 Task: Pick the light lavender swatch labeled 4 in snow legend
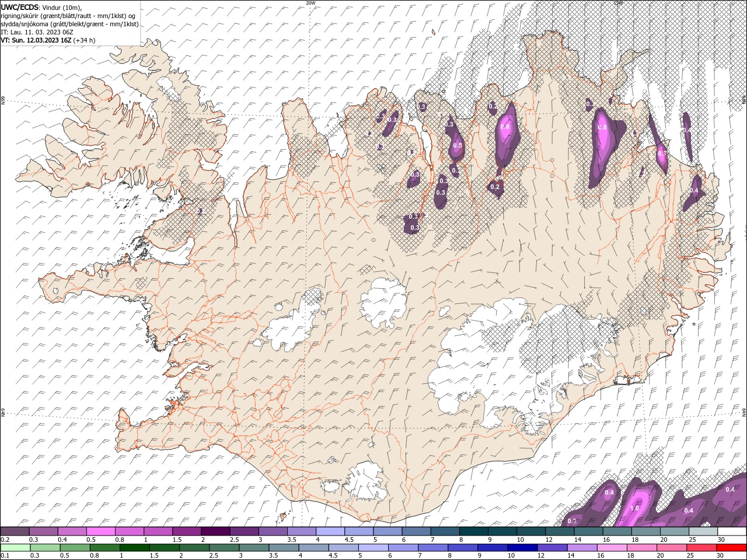330,531
